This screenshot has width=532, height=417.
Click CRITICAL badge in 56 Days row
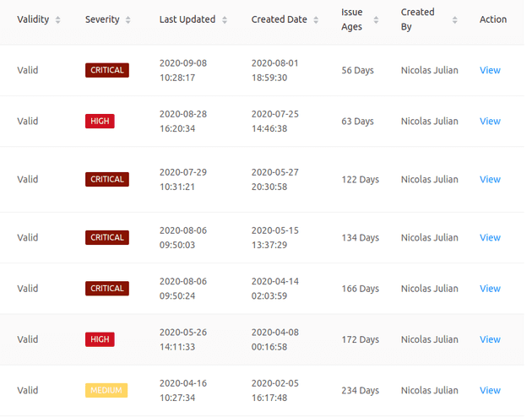[107, 70]
